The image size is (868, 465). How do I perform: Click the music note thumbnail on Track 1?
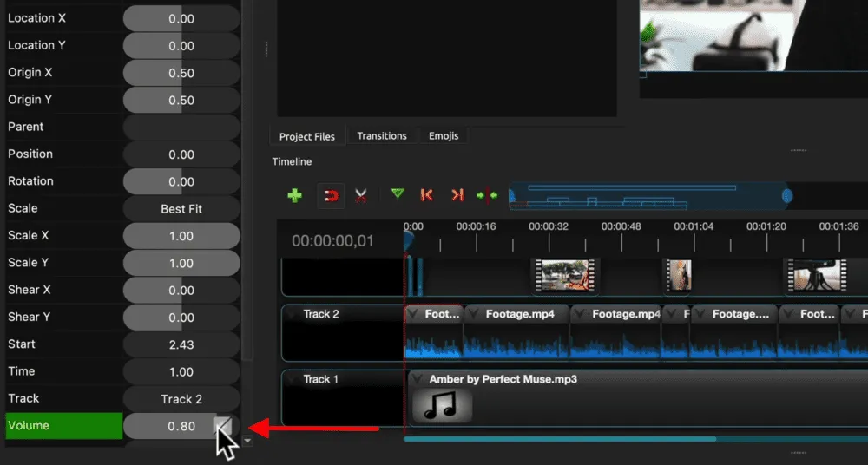click(x=443, y=405)
